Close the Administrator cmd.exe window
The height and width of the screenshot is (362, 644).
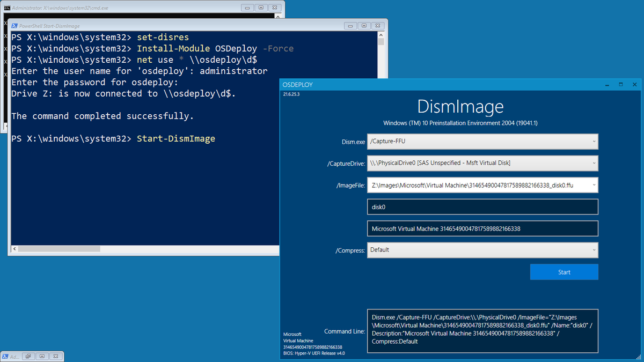[x=275, y=8]
